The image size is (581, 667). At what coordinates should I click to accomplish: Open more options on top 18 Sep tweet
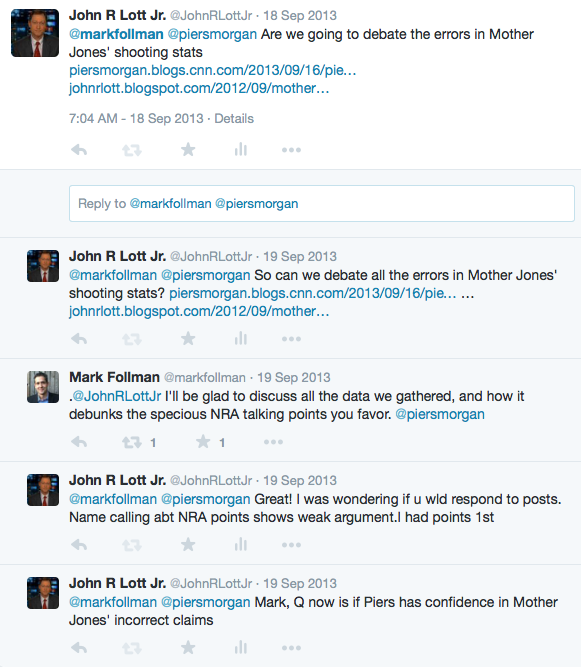291,150
